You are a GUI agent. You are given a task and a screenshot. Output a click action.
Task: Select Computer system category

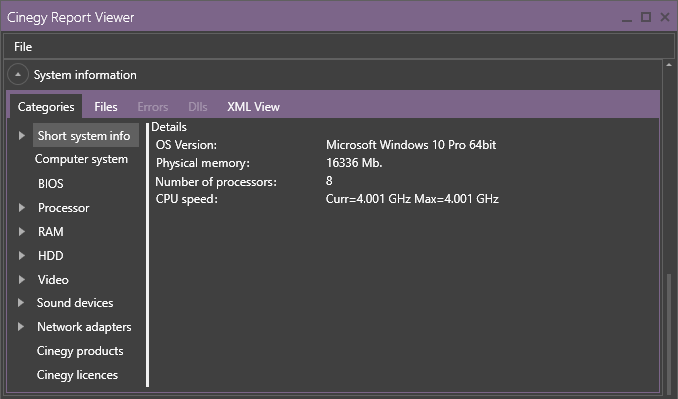pos(81,159)
